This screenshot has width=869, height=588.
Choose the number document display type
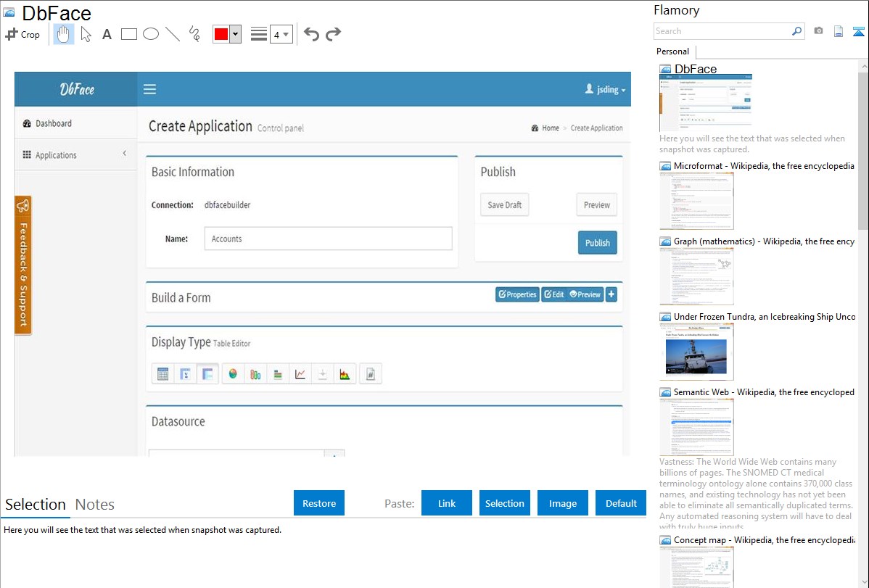point(370,374)
